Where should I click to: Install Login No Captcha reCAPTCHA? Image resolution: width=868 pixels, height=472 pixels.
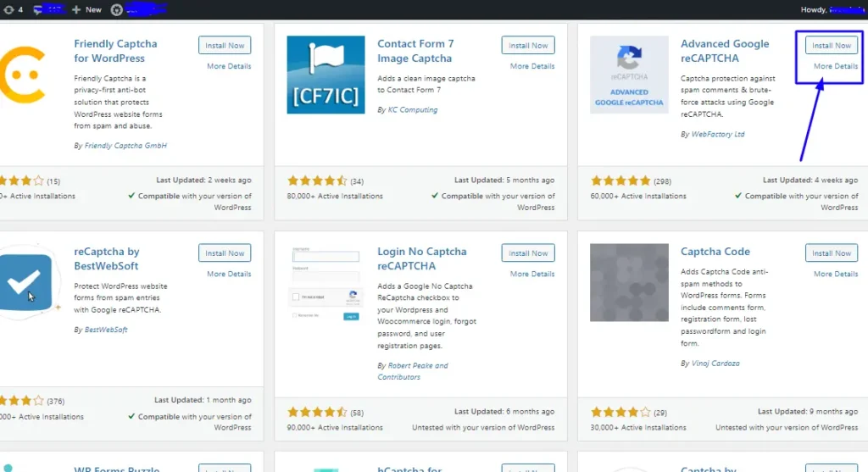click(x=528, y=253)
